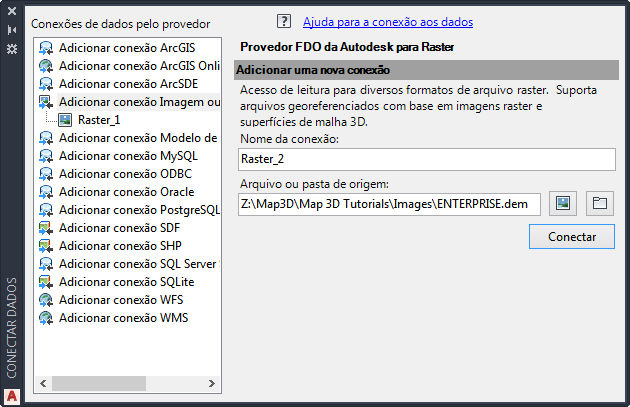Click the Nome da conexão field
This screenshot has height=407, width=630.
coord(427,159)
